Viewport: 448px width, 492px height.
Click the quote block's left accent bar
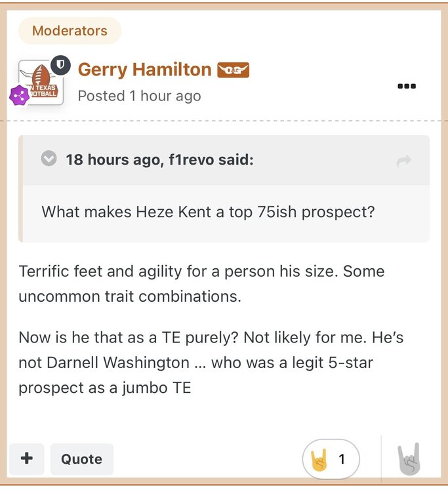(x=20, y=189)
